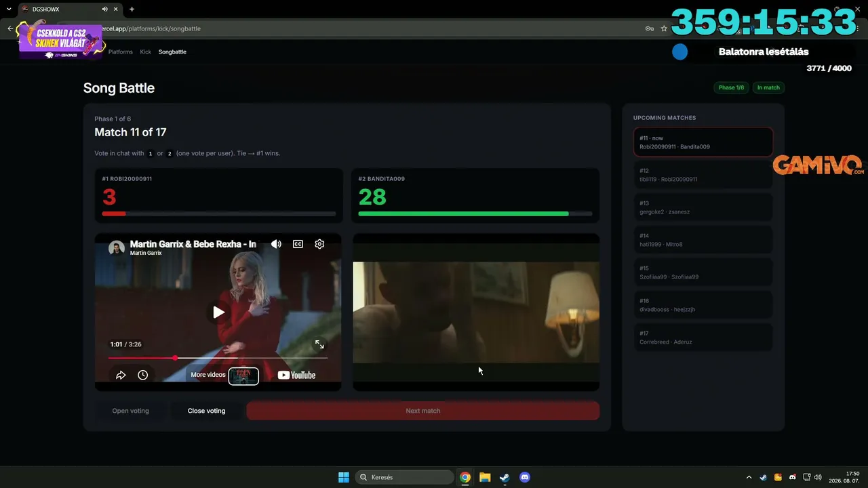Click the red vote bar for ROBI20090911
Screen dimensions: 868x488
114,214
